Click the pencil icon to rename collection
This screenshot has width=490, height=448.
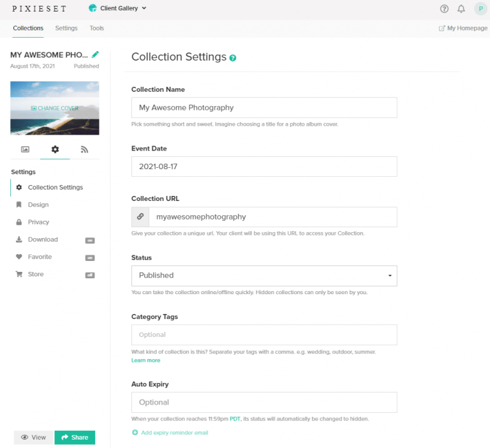96,55
